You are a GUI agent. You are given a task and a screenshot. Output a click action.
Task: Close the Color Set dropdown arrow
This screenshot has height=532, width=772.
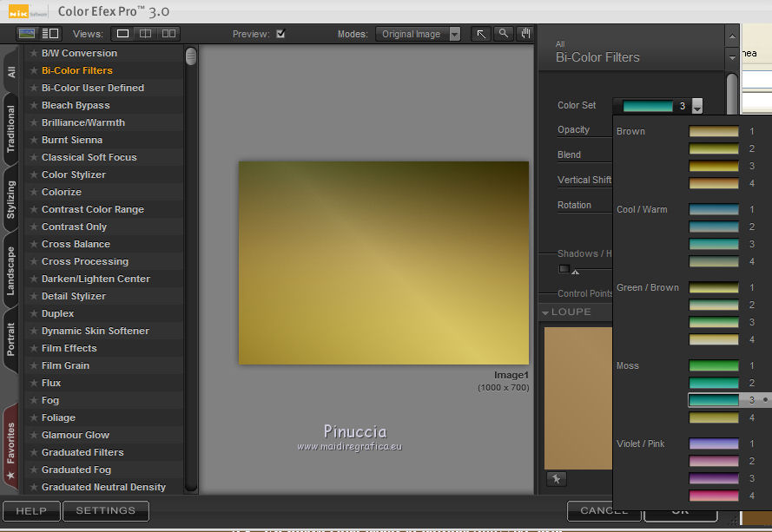click(x=696, y=107)
